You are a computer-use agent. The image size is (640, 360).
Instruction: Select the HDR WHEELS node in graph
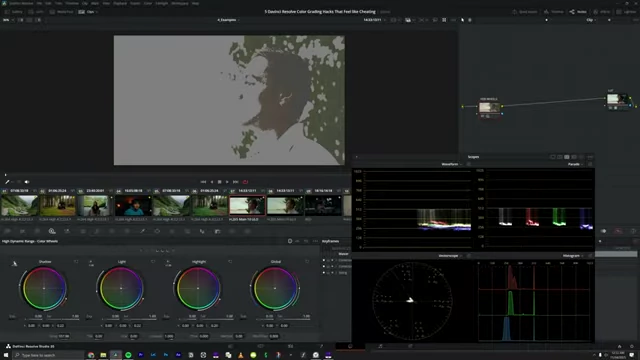(489, 107)
